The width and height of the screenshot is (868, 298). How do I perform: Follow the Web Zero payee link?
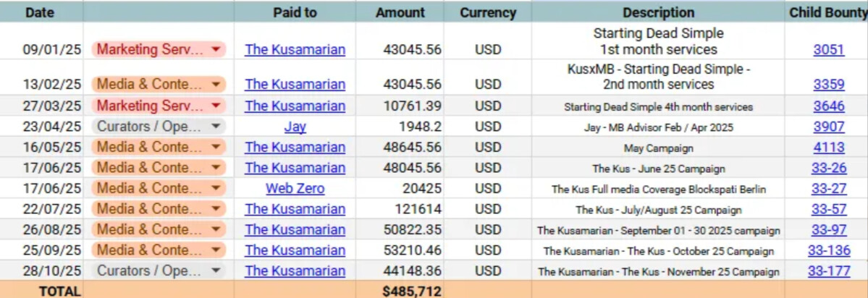tap(295, 189)
